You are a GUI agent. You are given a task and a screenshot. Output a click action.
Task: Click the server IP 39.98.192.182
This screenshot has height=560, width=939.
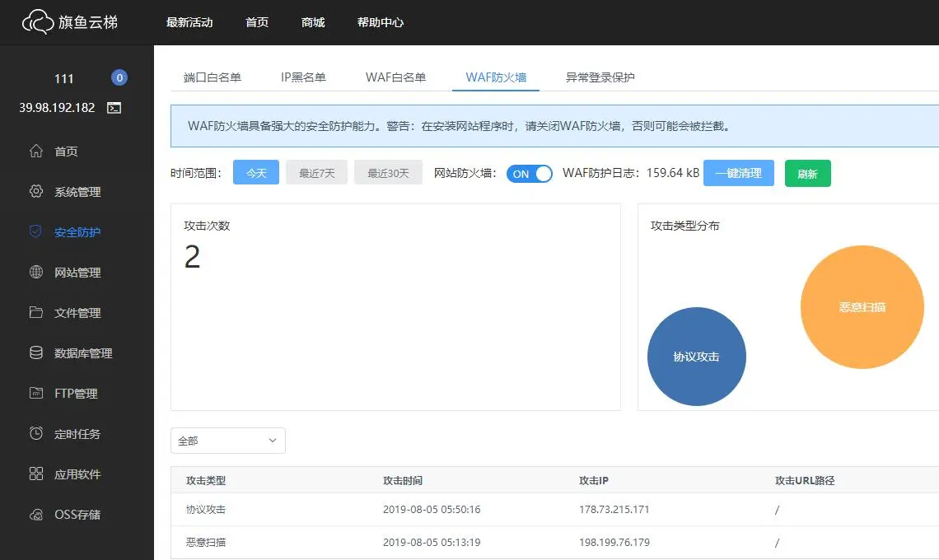[x=57, y=108]
